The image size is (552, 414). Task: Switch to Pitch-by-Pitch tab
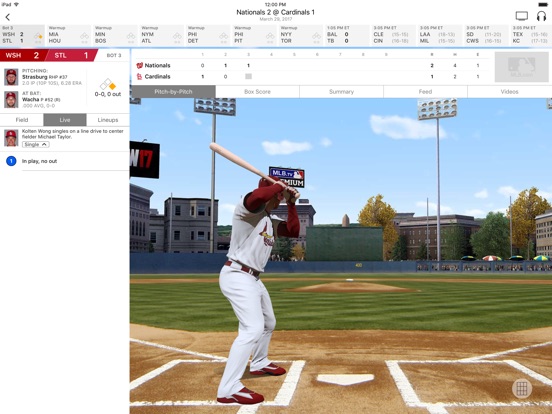click(173, 92)
